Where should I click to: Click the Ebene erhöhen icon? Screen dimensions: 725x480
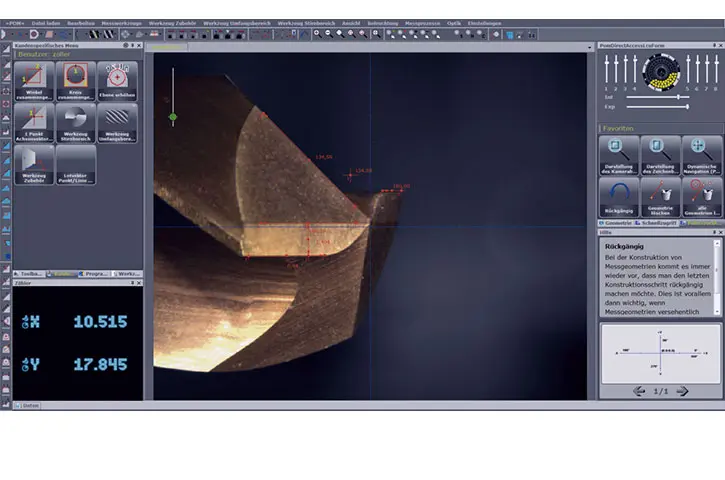click(117, 81)
